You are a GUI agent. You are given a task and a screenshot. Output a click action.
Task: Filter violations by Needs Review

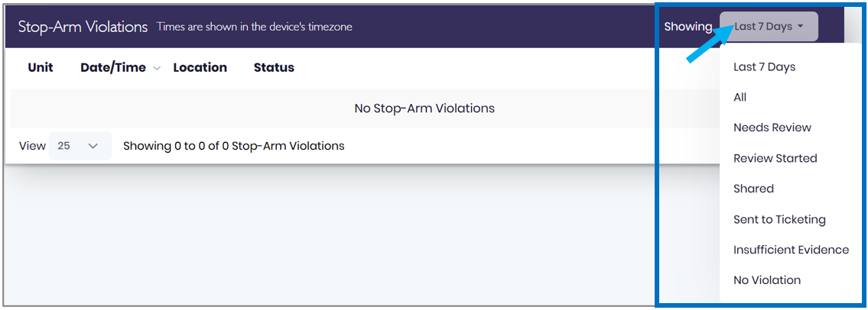coord(772,128)
